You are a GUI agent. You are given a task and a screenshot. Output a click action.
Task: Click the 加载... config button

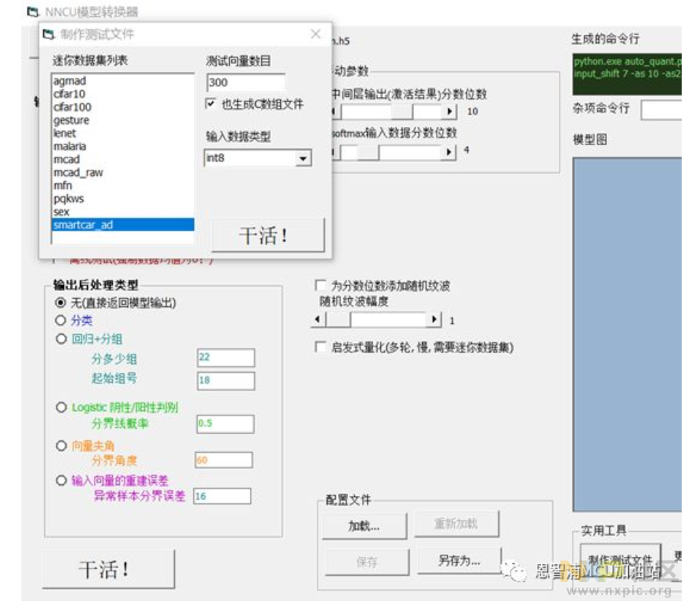coord(364,526)
